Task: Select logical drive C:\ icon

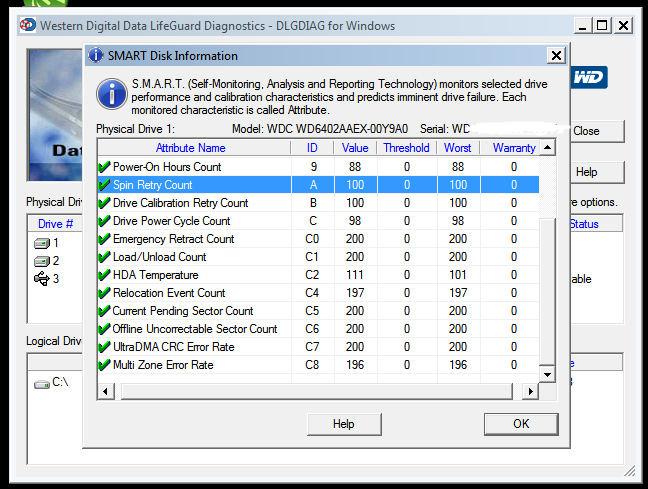Action: (42, 384)
